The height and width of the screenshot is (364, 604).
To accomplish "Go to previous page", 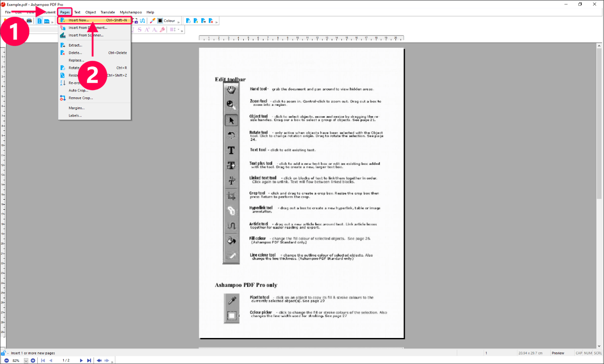I will [51, 361].
